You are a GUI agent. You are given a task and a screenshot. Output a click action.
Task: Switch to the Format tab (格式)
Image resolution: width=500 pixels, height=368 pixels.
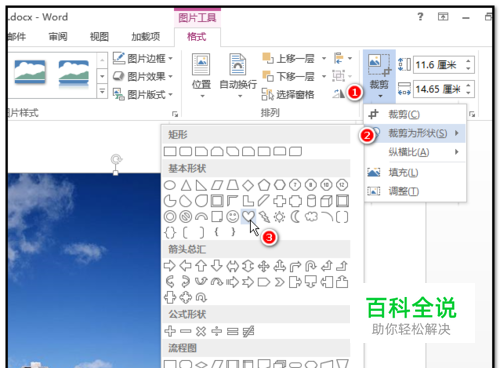tap(197, 36)
